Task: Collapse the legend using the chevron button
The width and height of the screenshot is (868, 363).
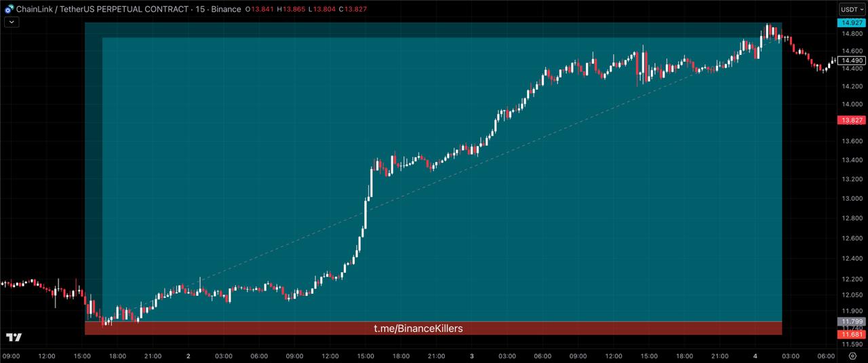Action: 12,22
